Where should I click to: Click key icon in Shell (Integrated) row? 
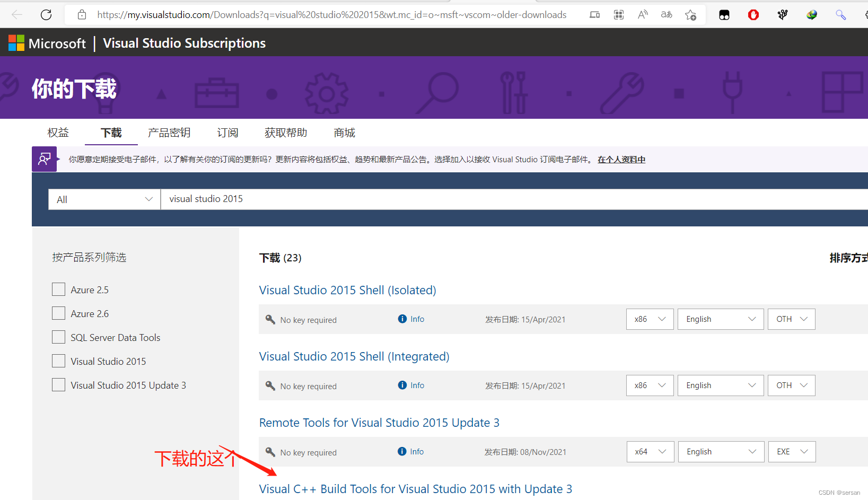pos(270,385)
